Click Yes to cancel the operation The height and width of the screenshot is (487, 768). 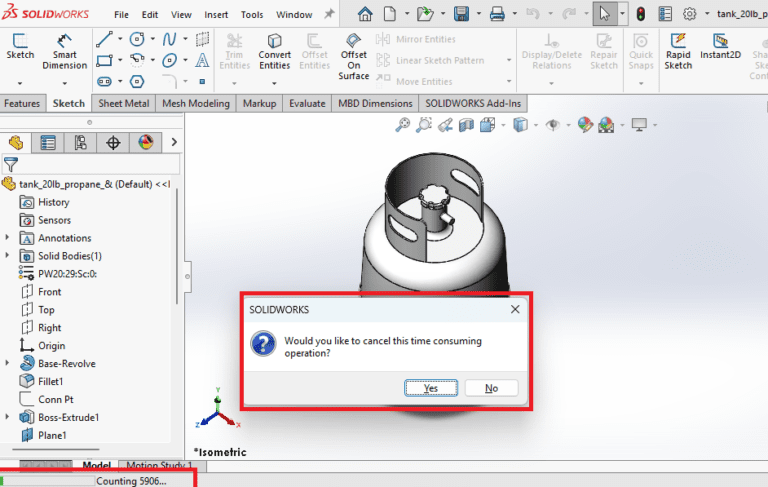coord(431,388)
